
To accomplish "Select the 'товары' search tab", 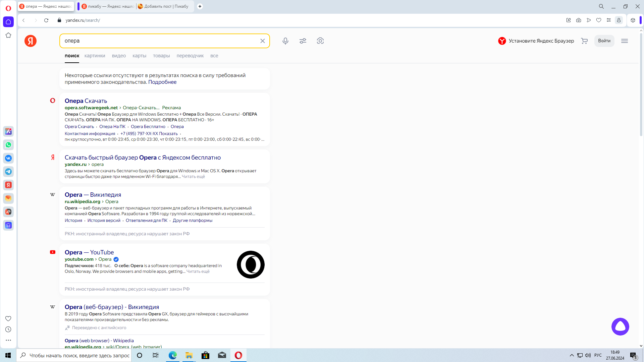I will click(161, 56).
